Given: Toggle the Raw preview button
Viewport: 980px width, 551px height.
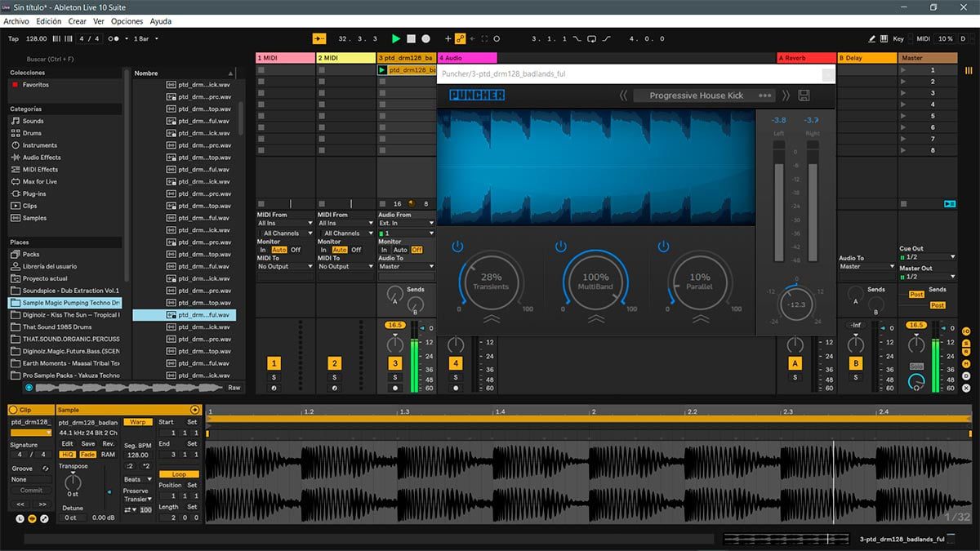Looking at the screenshot, I should click(234, 388).
